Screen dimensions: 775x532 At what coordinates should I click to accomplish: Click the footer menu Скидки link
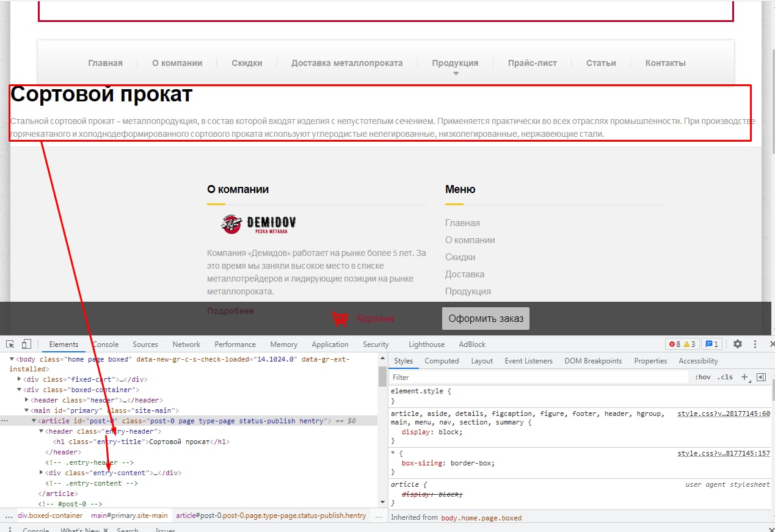click(x=460, y=257)
